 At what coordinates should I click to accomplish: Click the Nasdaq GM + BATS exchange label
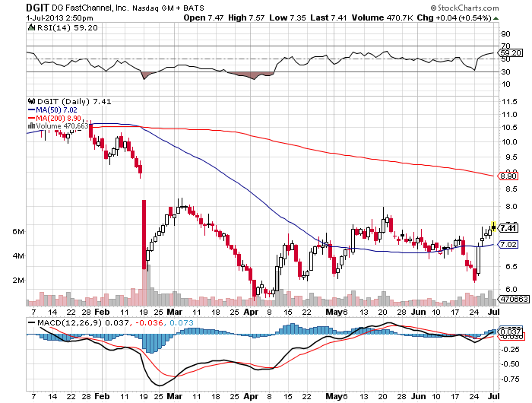(x=168, y=8)
